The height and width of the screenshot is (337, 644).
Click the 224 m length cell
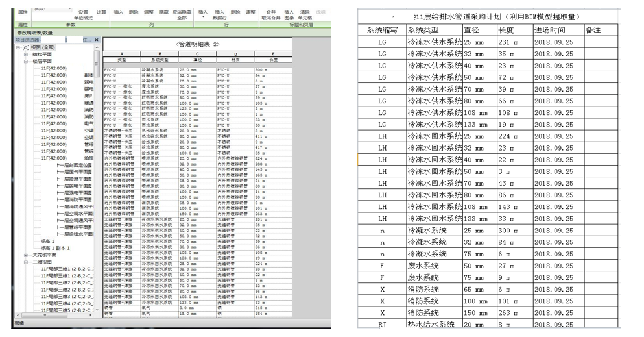(x=515, y=136)
